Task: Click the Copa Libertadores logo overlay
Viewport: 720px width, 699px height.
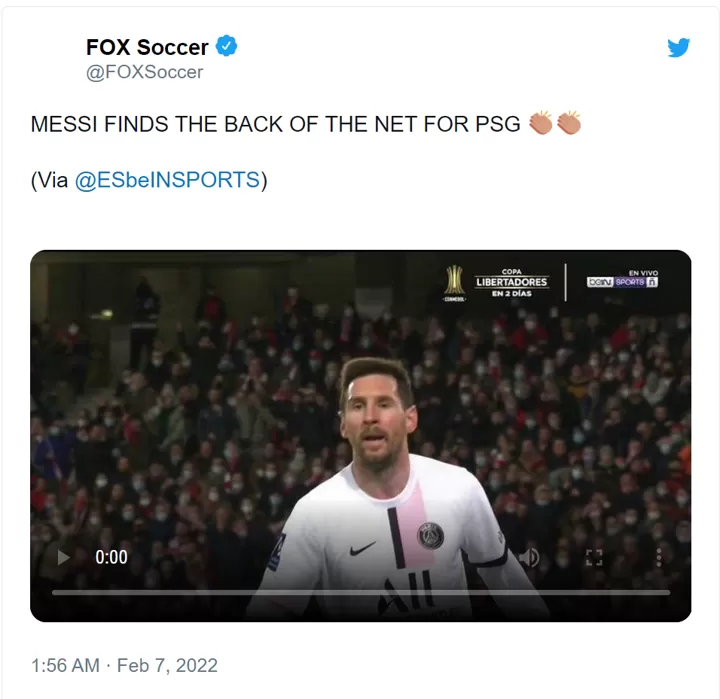Action: (454, 281)
